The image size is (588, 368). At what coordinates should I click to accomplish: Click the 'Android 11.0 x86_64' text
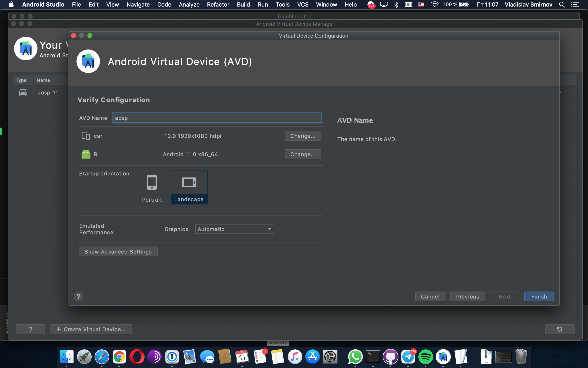pos(190,154)
